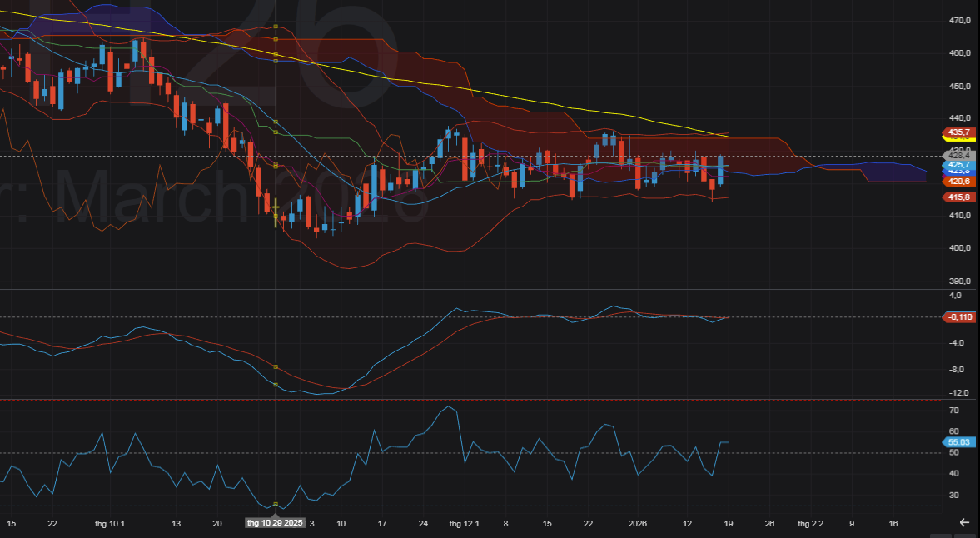The height and width of the screenshot is (538, 980).
Task: Click the RSI marker on the crosshair line
Action: tap(276, 505)
